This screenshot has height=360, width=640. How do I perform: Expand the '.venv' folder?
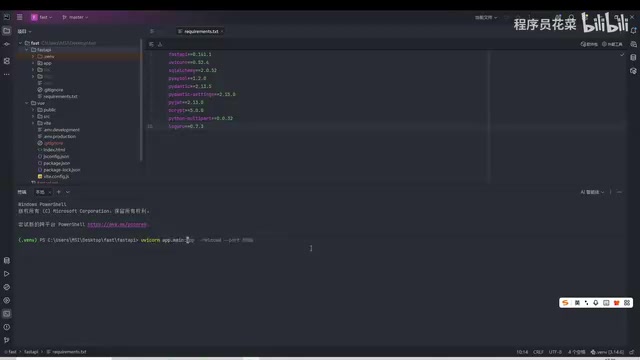coord(33,56)
